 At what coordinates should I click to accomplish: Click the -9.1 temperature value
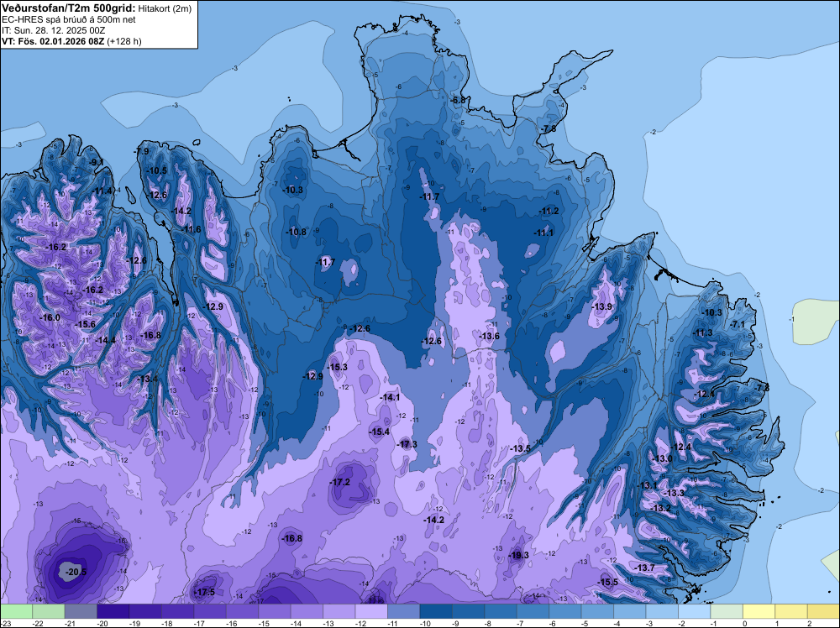click(97, 162)
